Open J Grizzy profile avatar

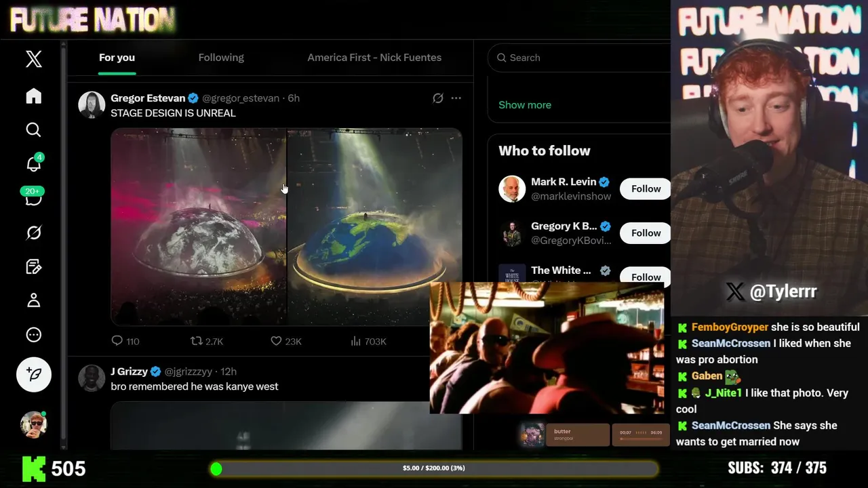tap(92, 378)
